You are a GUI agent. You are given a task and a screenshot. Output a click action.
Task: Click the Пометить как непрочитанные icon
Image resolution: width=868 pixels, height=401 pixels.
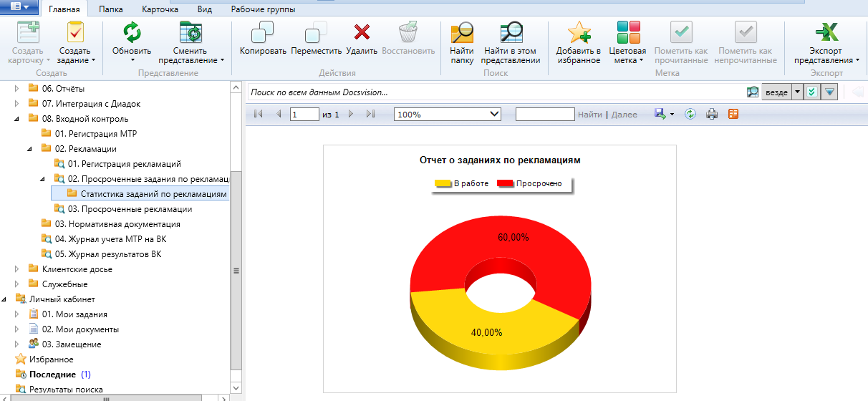pos(746,32)
